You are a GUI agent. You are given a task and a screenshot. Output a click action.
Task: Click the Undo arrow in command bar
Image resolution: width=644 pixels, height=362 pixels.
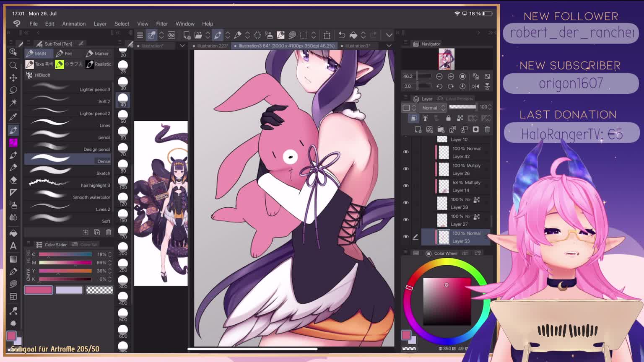[342, 35]
